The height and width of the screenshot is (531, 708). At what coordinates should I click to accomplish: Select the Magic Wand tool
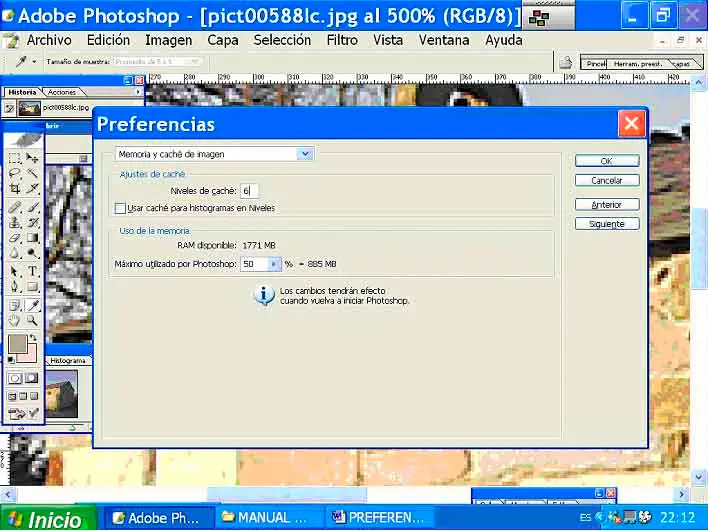pyautogui.click(x=32, y=173)
